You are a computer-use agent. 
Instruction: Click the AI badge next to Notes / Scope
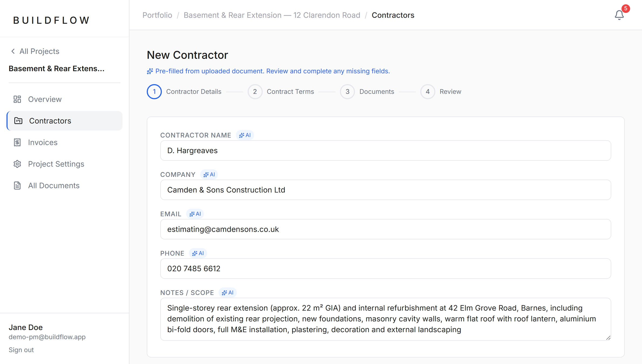coord(228,293)
